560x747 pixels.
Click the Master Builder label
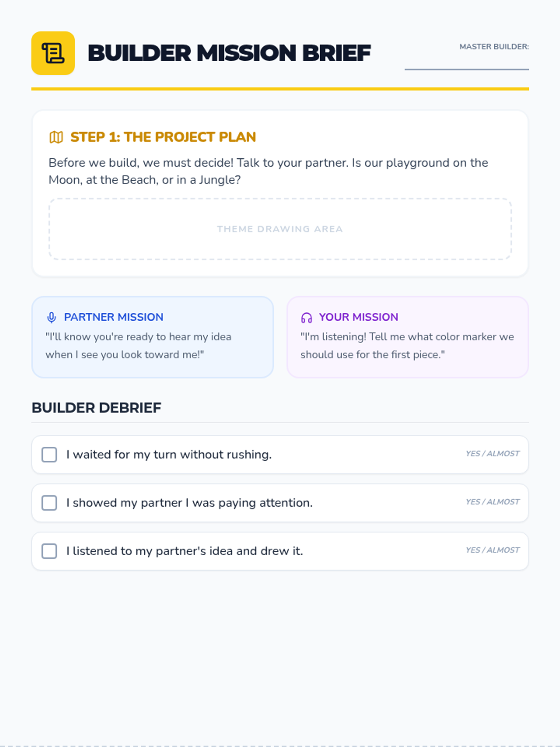pos(494,47)
